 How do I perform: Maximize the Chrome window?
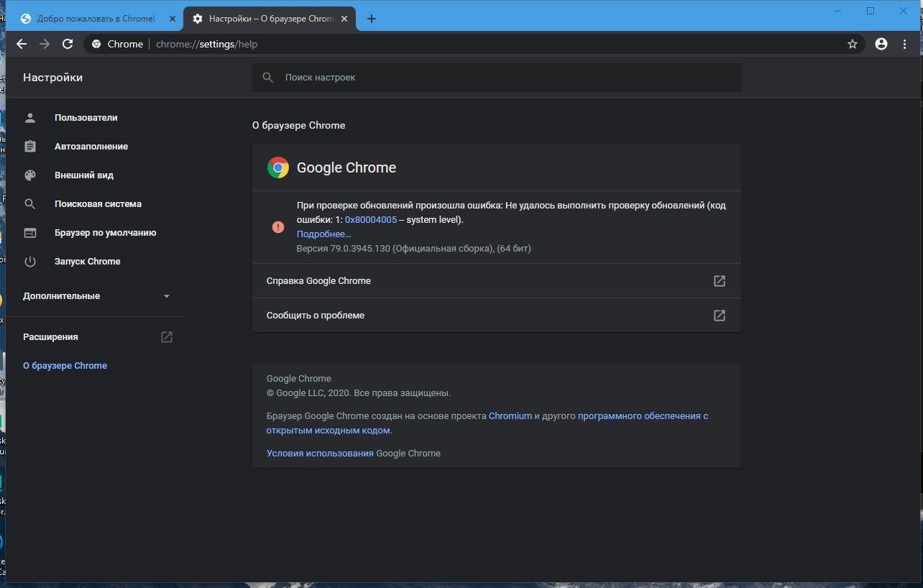point(871,11)
